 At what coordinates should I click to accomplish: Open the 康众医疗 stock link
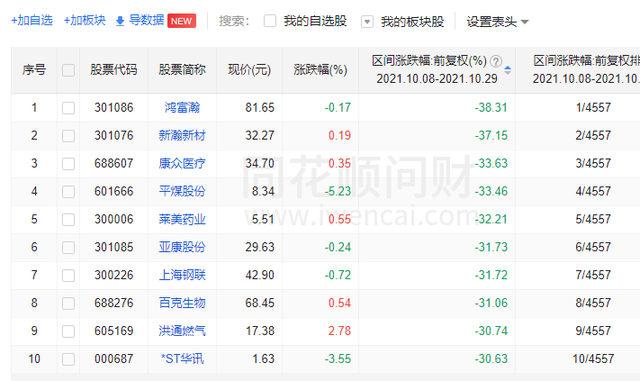coord(182,163)
